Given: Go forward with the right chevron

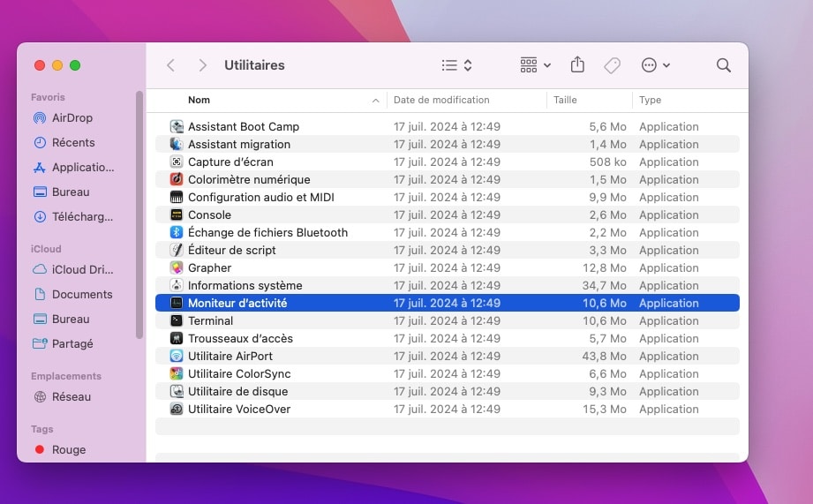Looking at the screenshot, I should (203, 65).
